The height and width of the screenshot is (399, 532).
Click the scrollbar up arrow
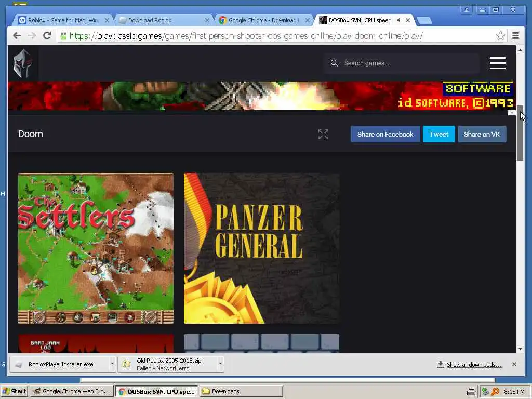520,50
